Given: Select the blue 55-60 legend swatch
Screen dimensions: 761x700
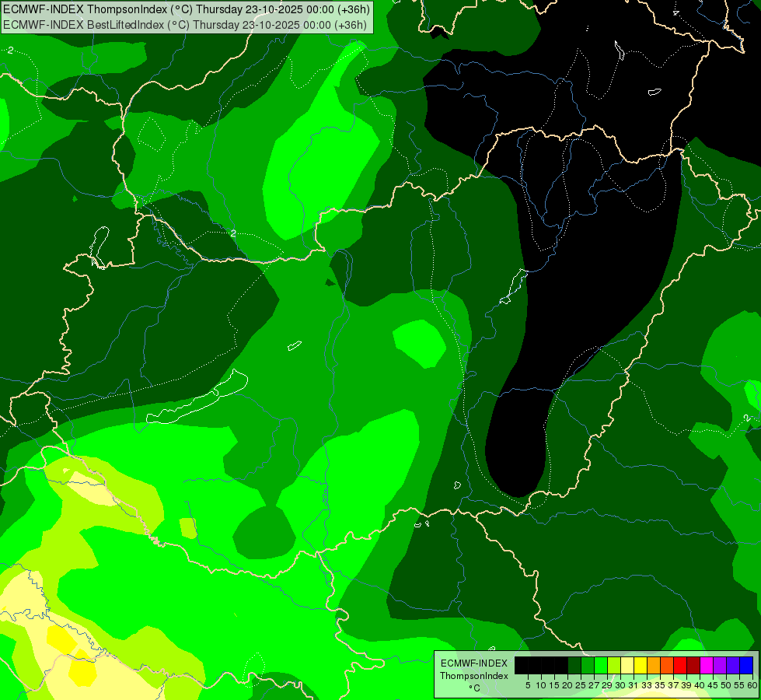Looking at the screenshot, I should [x=746, y=666].
